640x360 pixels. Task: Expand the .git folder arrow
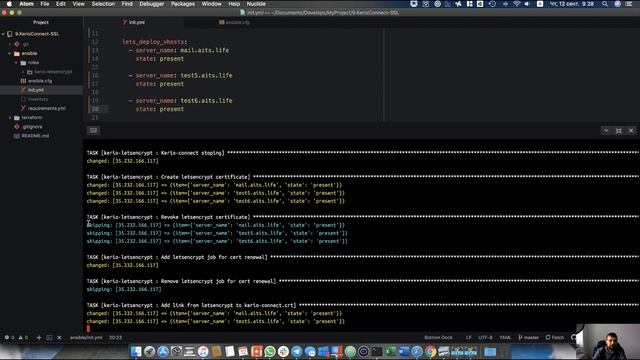coord(10,44)
